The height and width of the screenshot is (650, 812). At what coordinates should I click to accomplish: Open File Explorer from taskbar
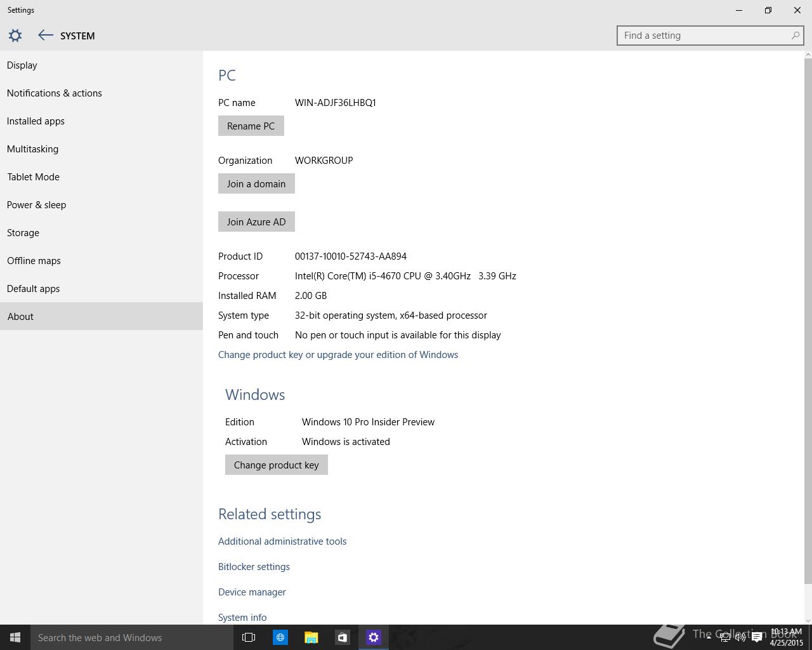(x=311, y=637)
